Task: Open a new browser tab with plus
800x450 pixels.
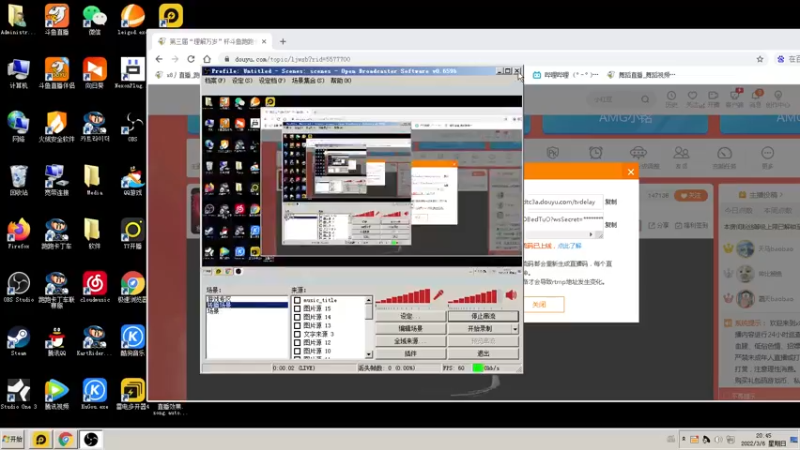Action: 283,41
